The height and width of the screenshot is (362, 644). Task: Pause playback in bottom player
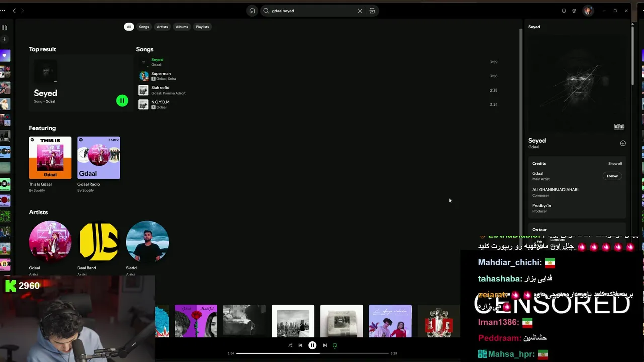tap(312, 345)
